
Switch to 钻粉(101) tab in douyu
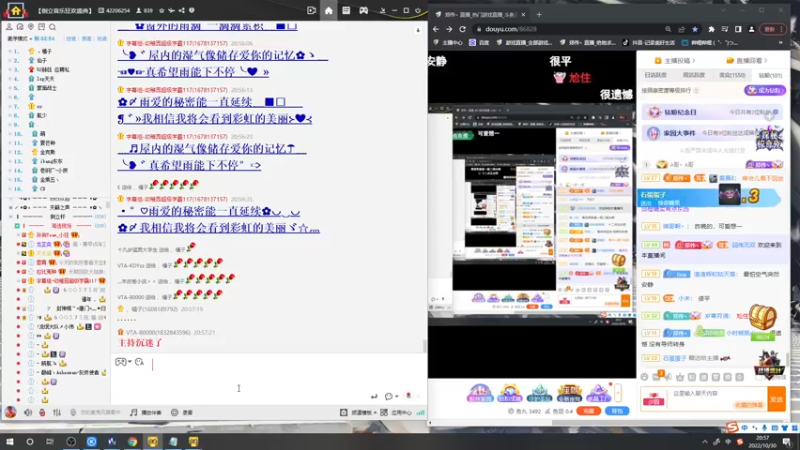pyautogui.click(x=770, y=75)
